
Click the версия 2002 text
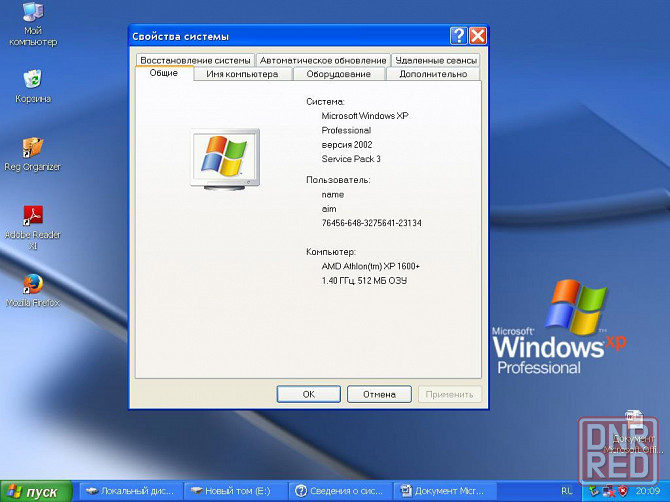pos(347,145)
